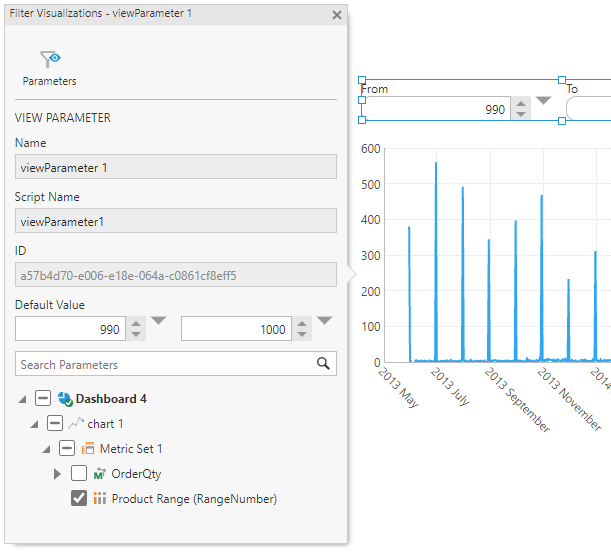Collapse the Dashboard 4 tree node

click(22, 399)
